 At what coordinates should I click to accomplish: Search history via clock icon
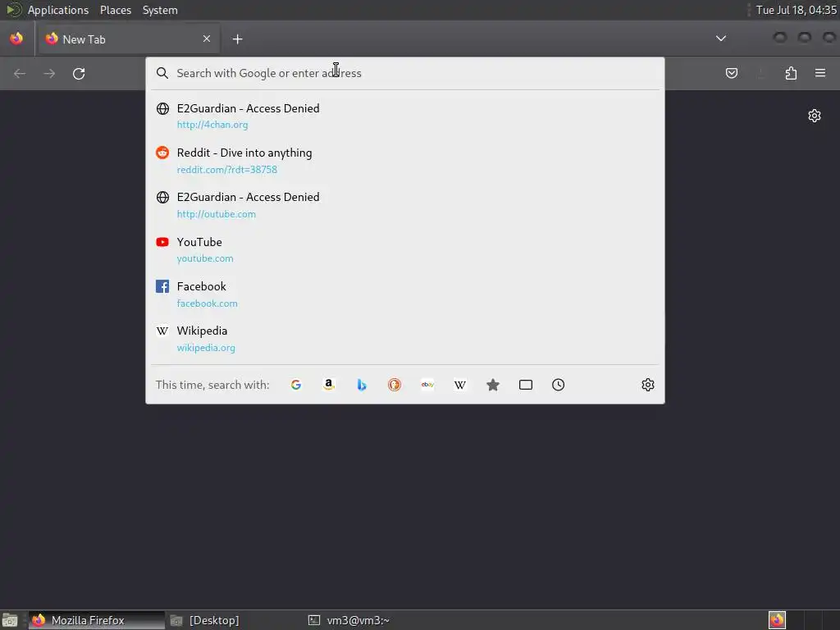(558, 385)
